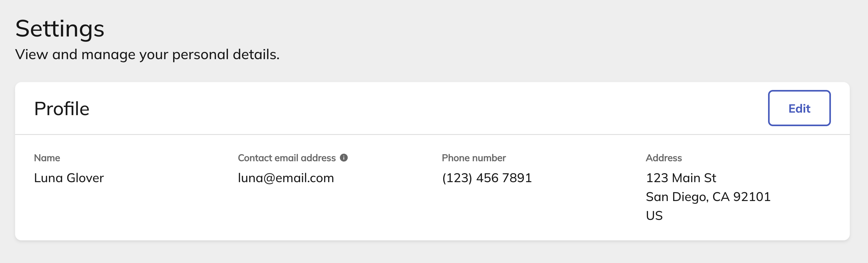Click the name Luna Glover
Viewport: 868px width, 263px height.
click(x=69, y=178)
